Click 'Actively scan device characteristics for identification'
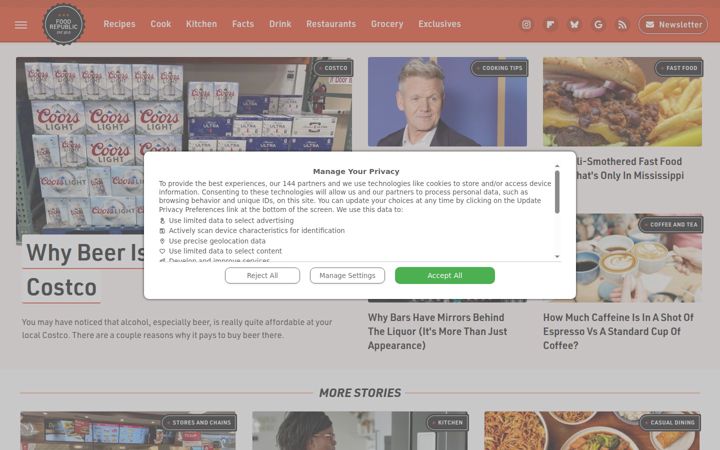The height and width of the screenshot is (450, 720). click(257, 231)
